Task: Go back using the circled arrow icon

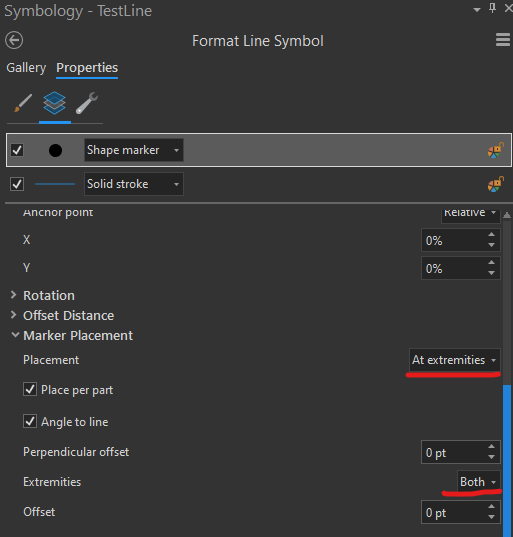Action: (14, 40)
